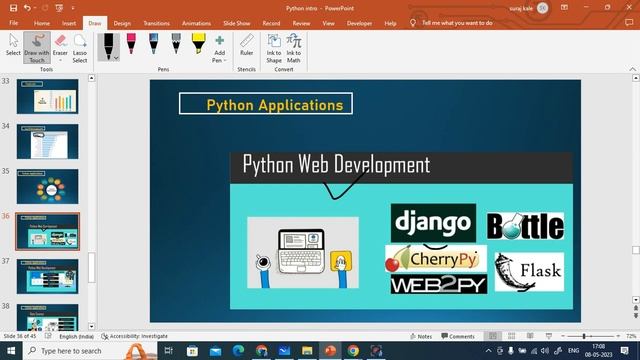Open the Transitions tab
Viewport: 640px width, 360px height.
tap(156, 23)
